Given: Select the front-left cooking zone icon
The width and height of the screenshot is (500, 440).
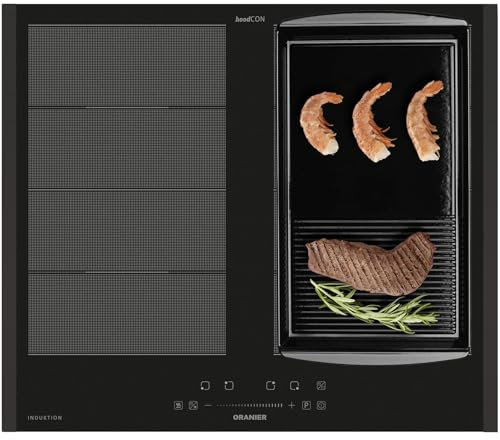Looking at the screenshot, I should [205, 386].
